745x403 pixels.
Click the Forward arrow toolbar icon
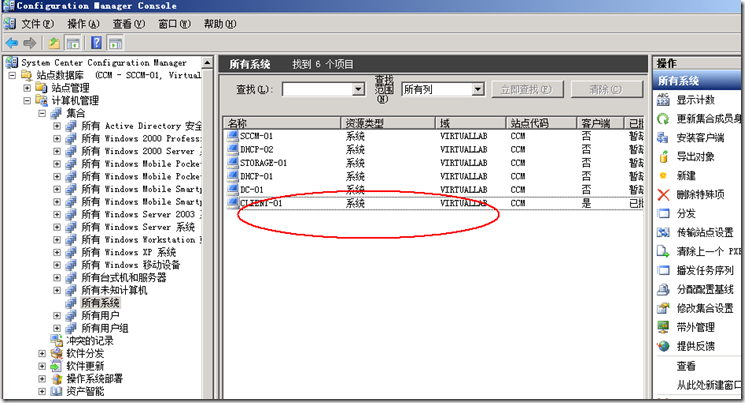[x=30, y=43]
